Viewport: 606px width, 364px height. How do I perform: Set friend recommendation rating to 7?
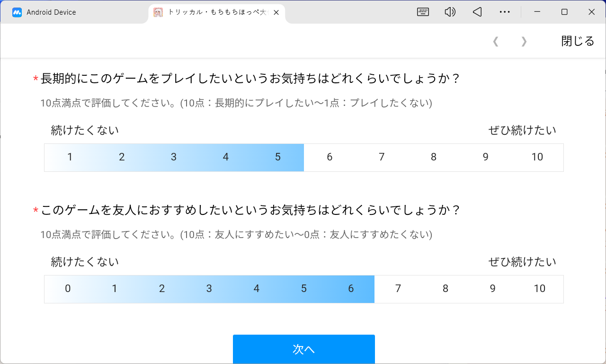pyautogui.click(x=398, y=289)
